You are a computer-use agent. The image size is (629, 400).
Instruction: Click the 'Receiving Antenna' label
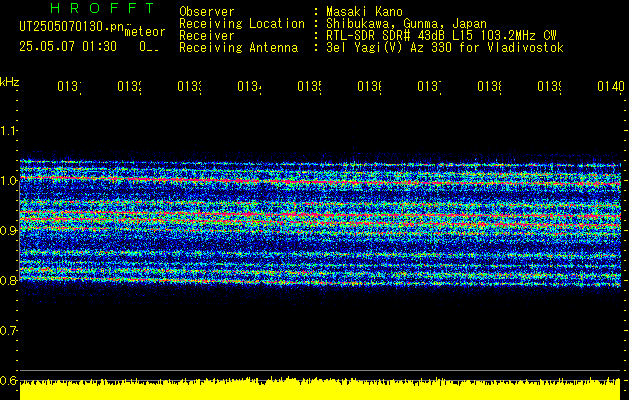(x=239, y=48)
